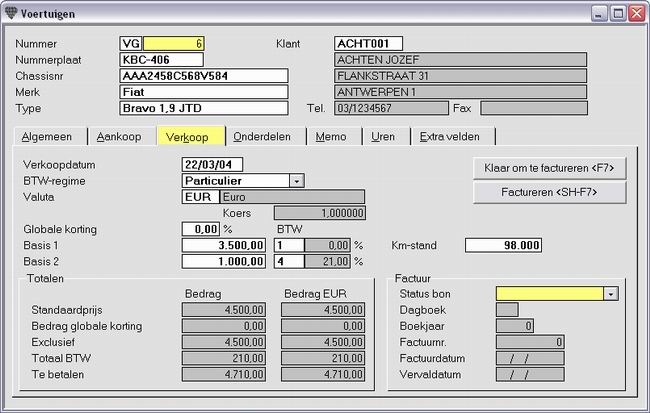Focus the Klant code field ACHT001
The height and width of the screenshot is (413, 650).
[369, 44]
